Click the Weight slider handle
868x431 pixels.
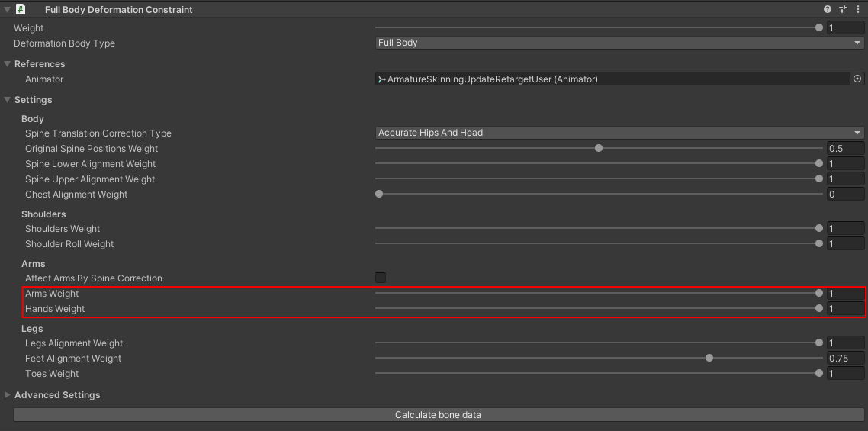(x=819, y=27)
